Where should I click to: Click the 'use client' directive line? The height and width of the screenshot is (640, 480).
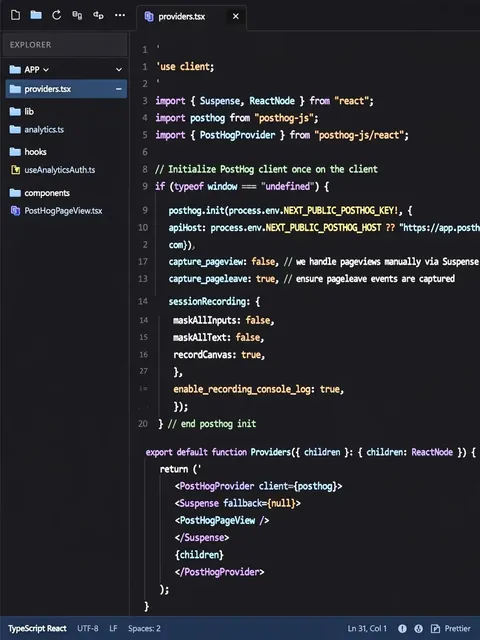coord(185,67)
